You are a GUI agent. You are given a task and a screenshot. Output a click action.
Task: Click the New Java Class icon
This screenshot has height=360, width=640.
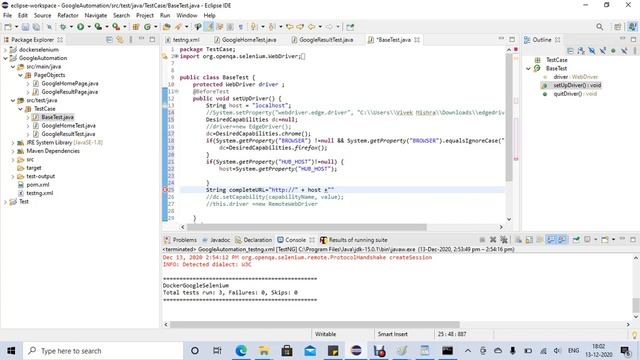click(x=147, y=27)
